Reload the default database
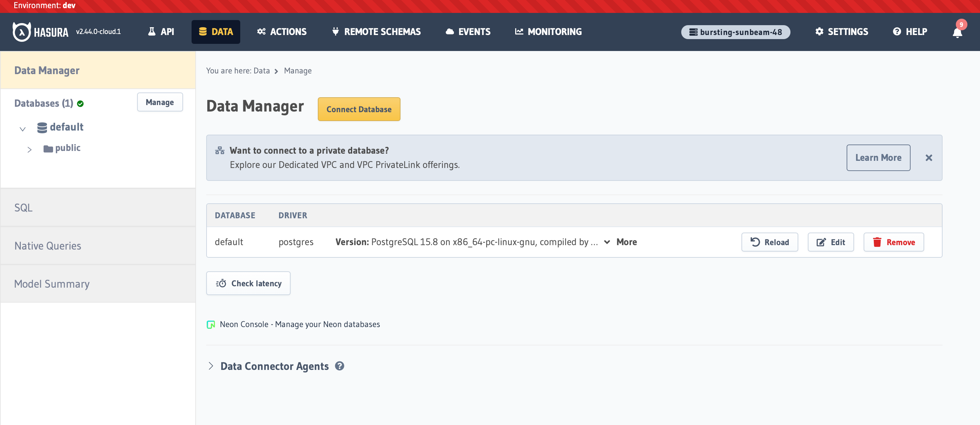Image resolution: width=980 pixels, height=425 pixels. pos(769,242)
